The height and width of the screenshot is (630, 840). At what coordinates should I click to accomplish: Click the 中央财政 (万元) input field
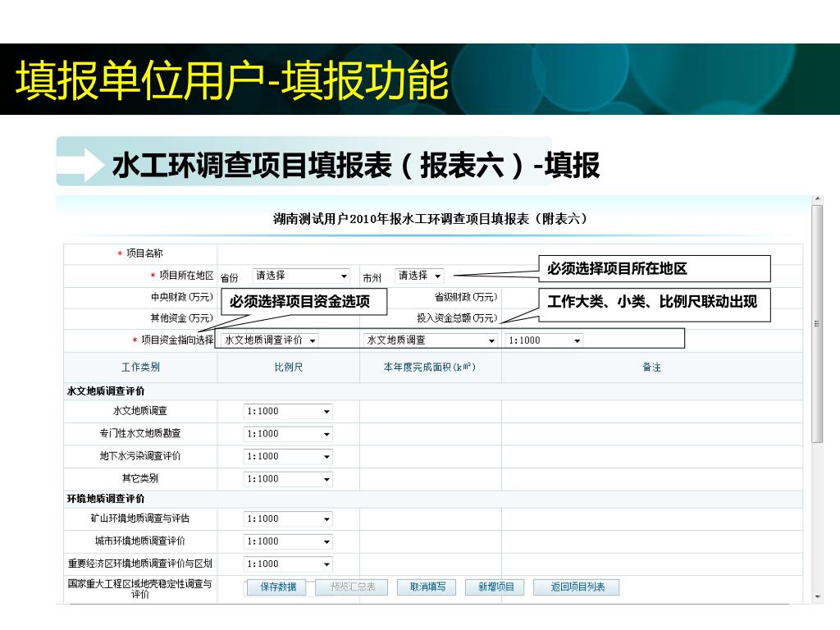tap(288, 297)
